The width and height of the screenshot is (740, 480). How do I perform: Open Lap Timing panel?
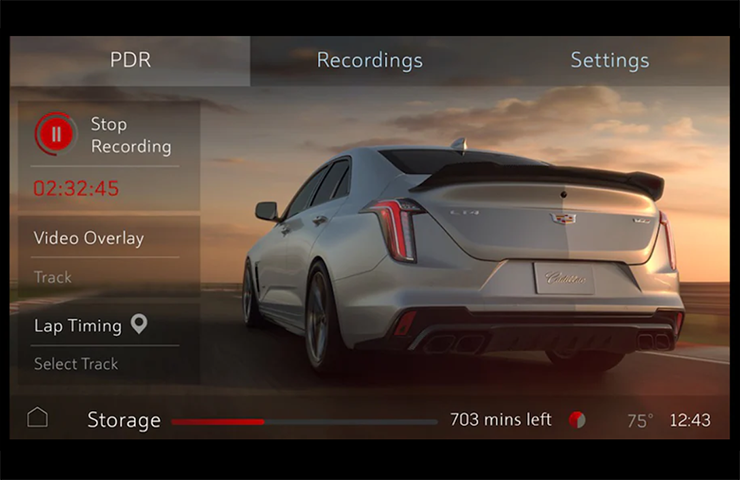78,326
